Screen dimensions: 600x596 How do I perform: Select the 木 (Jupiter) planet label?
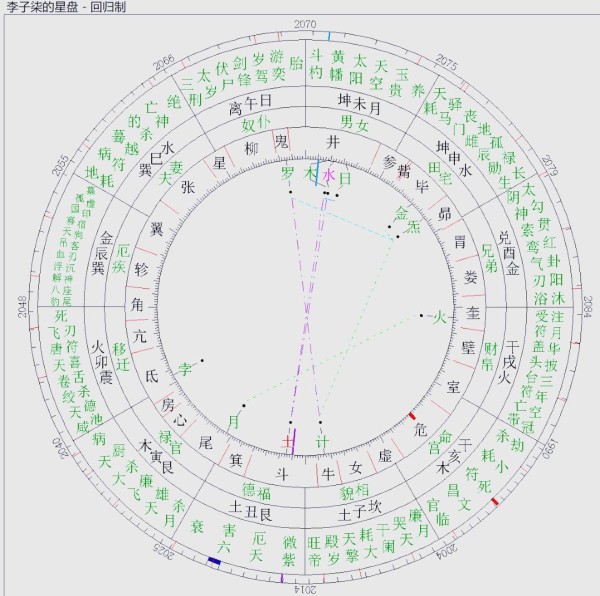point(310,174)
